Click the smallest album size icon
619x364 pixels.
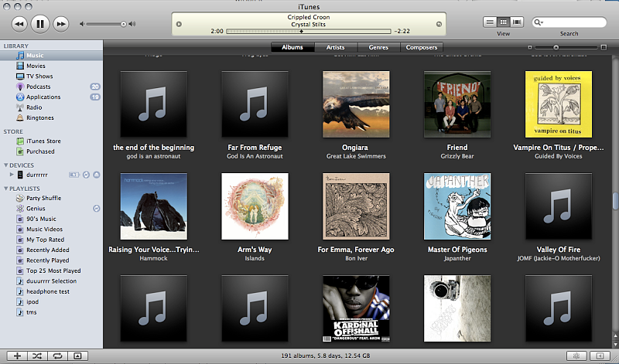[x=530, y=47]
